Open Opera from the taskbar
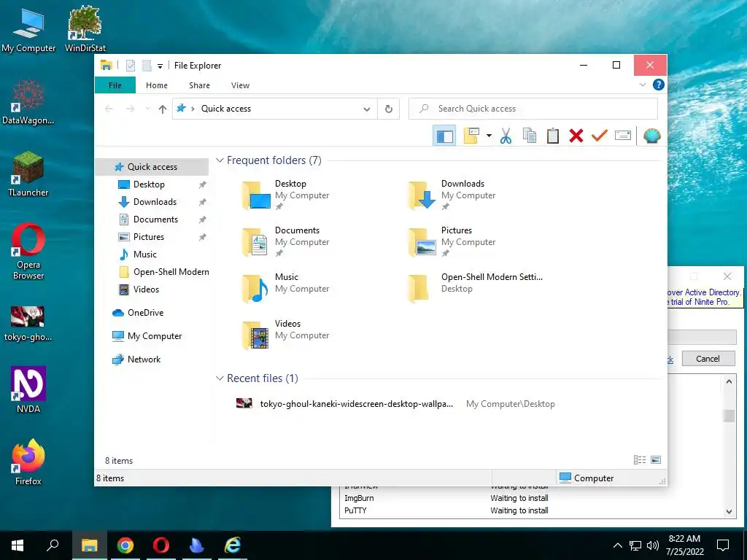 [x=161, y=545]
